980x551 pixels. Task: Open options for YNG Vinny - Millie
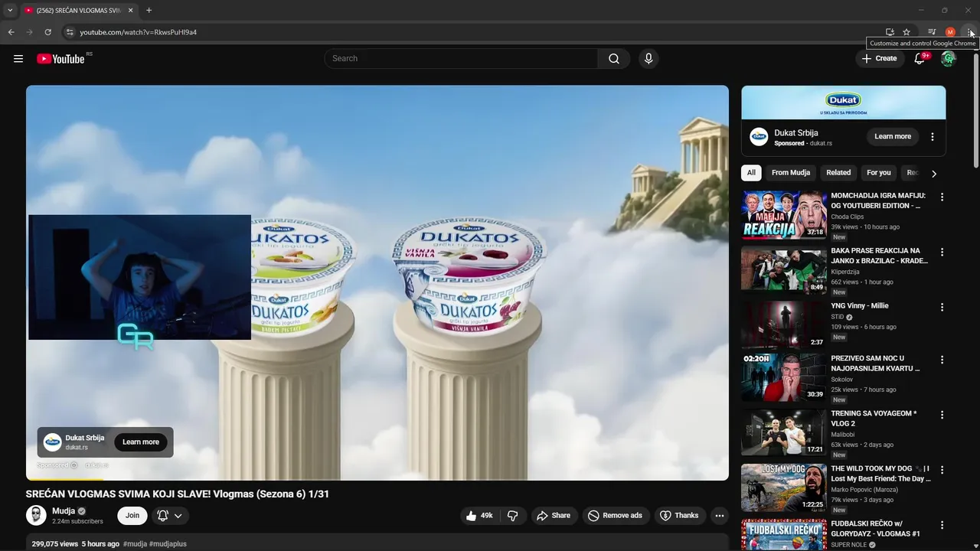click(x=942, y=308)
